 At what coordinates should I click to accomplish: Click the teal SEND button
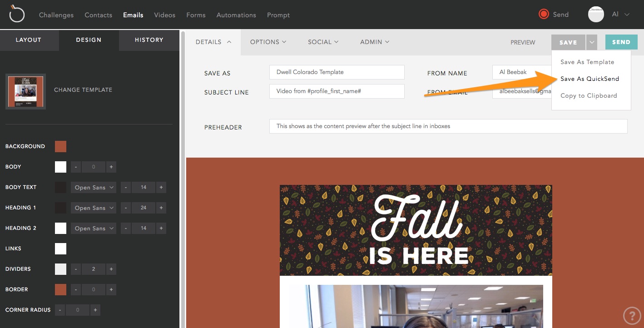point(621,42)
